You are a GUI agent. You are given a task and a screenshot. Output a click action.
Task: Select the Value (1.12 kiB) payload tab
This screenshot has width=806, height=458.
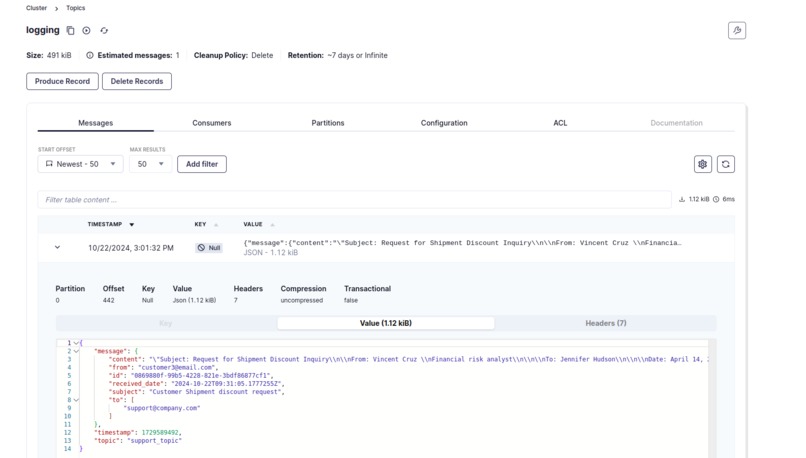point(386,323)
